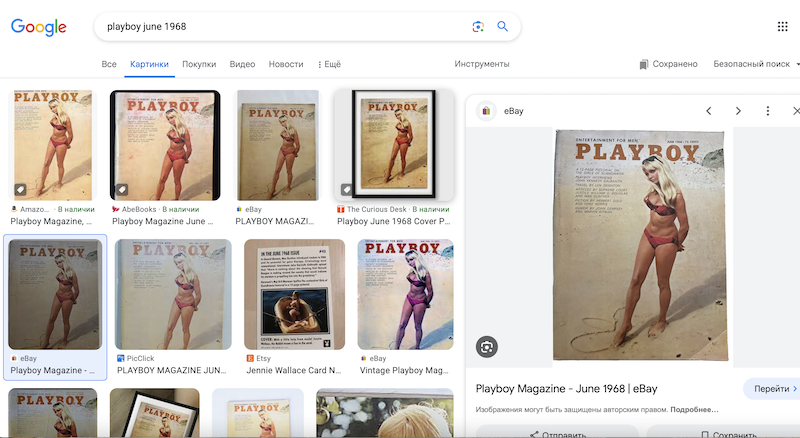The height and width of the screenshot is (438, 800).
Task: Select the Картинки tab
Action: tap(149, 64)
